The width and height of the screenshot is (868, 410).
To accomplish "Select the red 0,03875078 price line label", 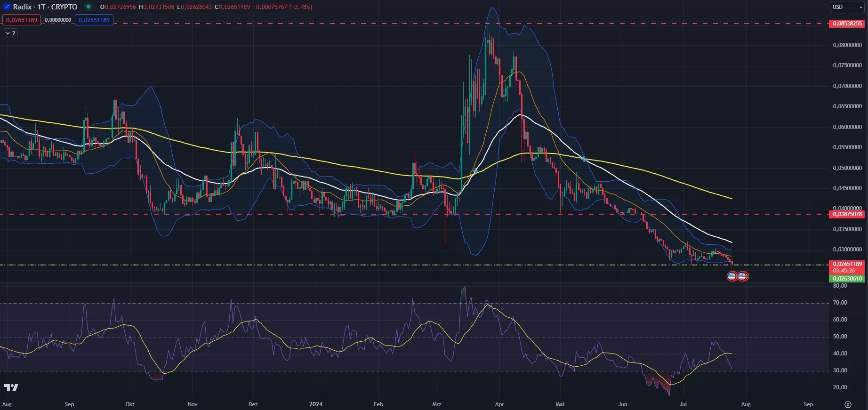I will [847, 214].
